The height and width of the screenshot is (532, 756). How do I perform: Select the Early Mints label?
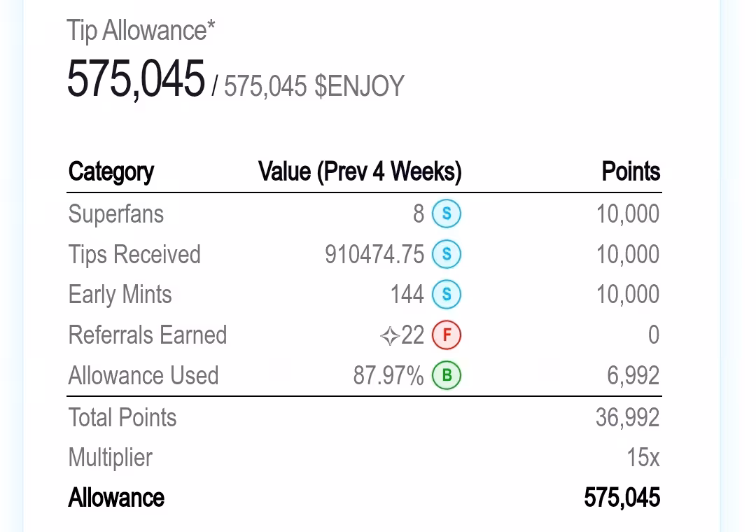click(120, 294)
